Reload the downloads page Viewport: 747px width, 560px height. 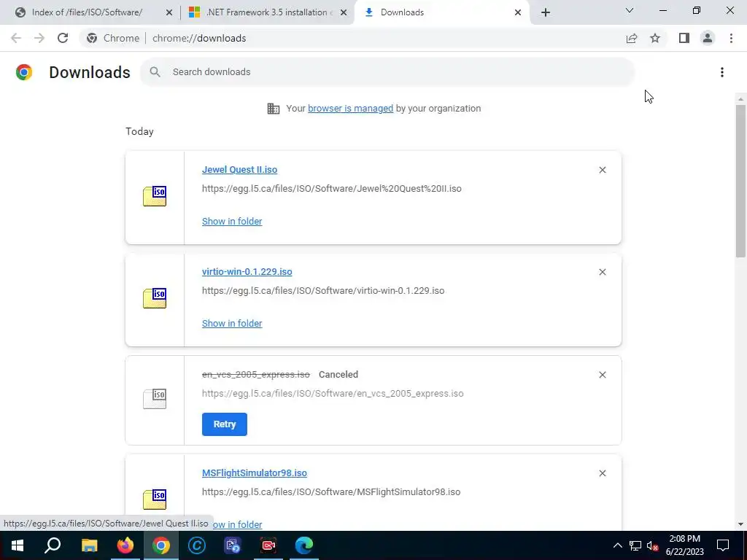click(63, 38)
